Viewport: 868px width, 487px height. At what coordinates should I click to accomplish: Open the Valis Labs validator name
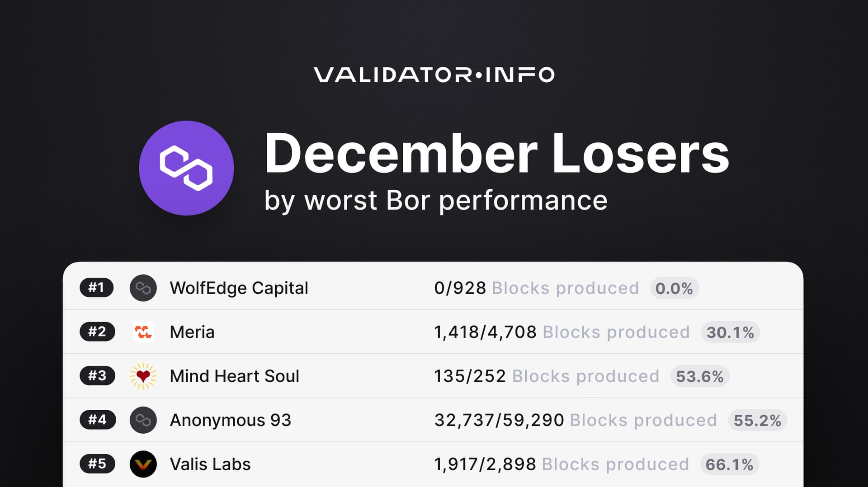point(210,464)
